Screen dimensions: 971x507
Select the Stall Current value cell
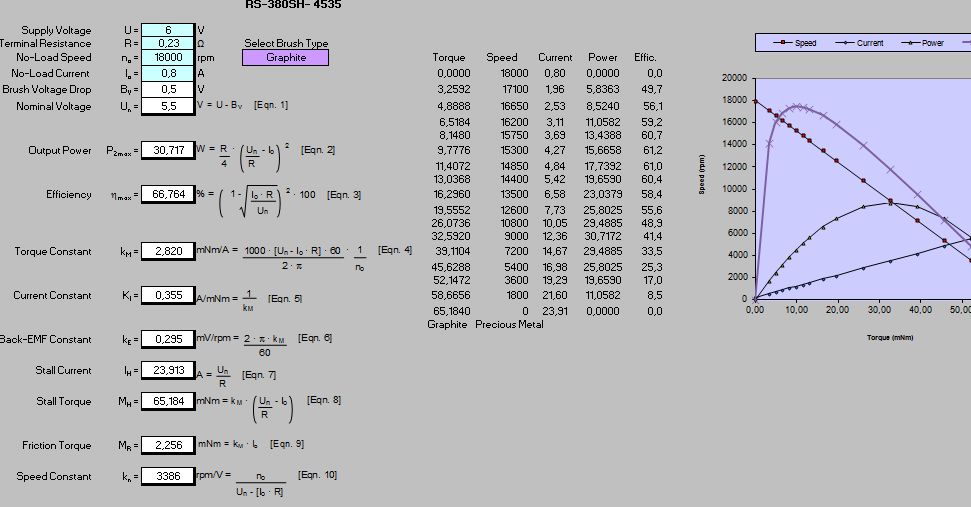pos(167,370)
